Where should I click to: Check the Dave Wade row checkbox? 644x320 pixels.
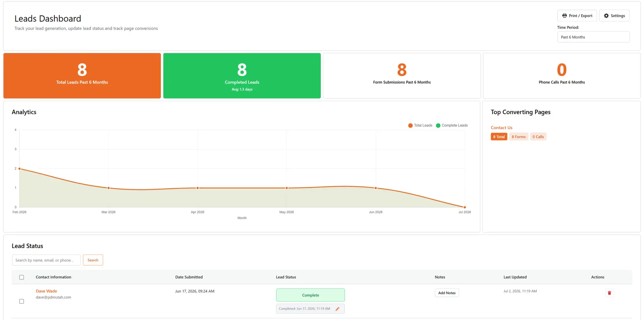tap(21, 302)
